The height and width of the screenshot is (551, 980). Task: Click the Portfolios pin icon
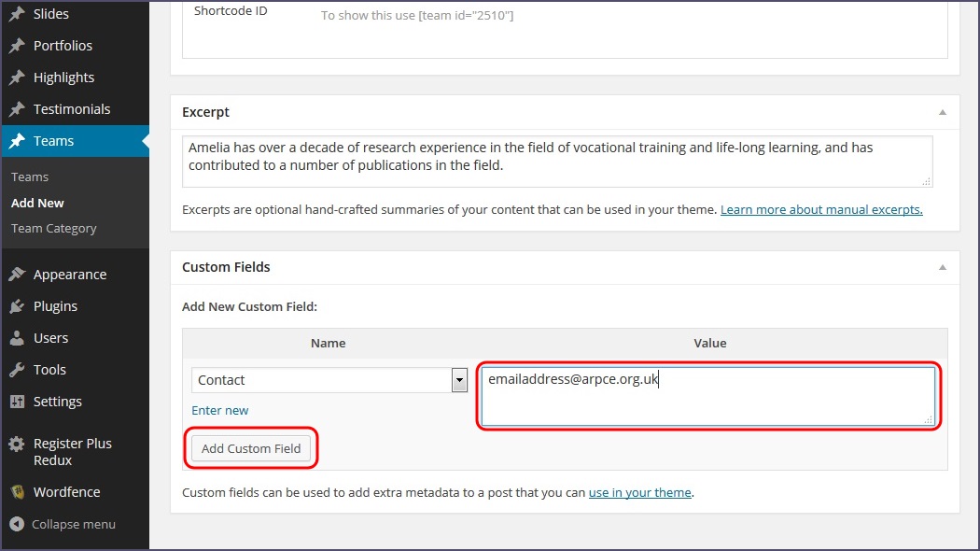pos(17,46)
